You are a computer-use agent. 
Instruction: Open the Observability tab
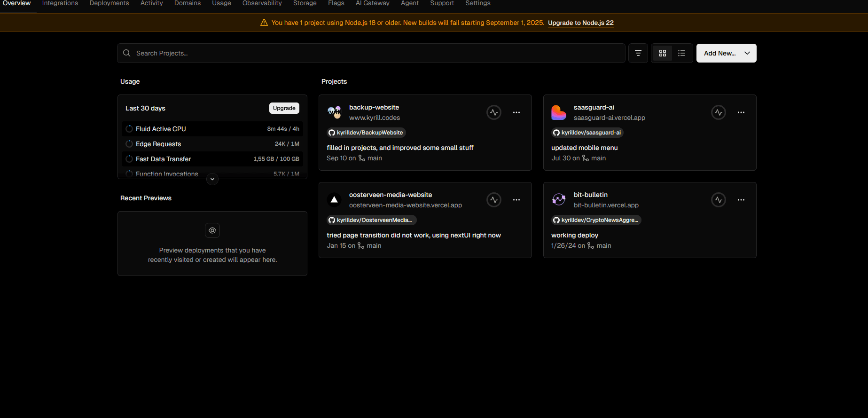[262, 3]
